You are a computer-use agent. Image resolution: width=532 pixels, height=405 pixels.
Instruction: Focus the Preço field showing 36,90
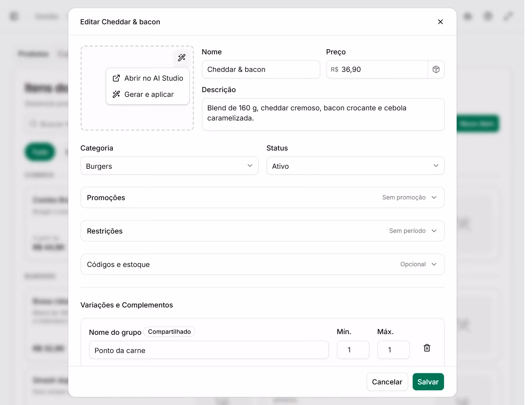(x=377, y=70)
